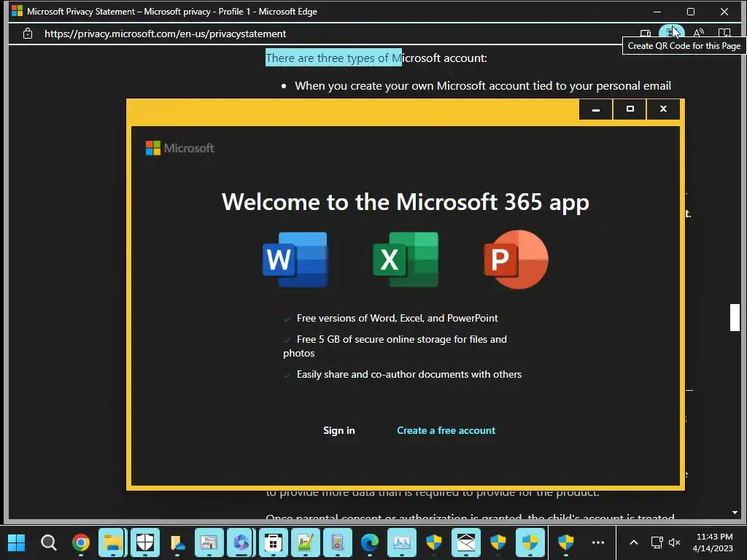Click the blue-yellow shield left of the envelope icon
747x560 pixels.
point(434,542)
